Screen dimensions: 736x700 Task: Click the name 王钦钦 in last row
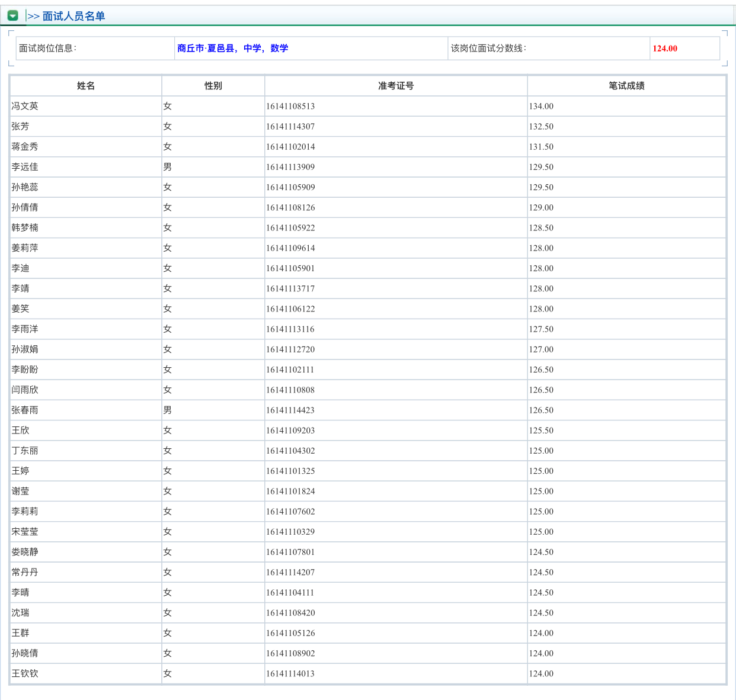click(25, 673)
